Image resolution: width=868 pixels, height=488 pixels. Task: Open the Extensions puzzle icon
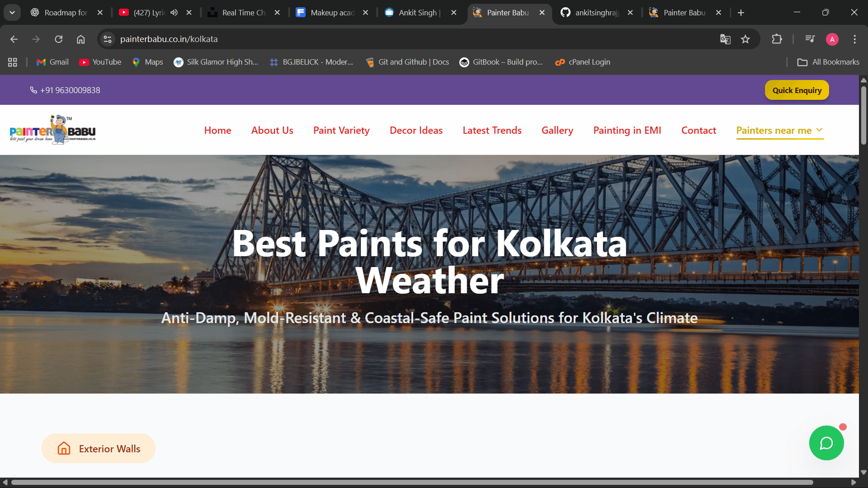click(x=777, y=39)
